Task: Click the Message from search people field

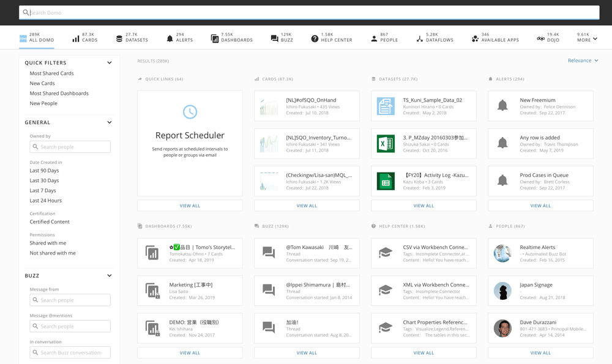Action: [x=70, y=300]
